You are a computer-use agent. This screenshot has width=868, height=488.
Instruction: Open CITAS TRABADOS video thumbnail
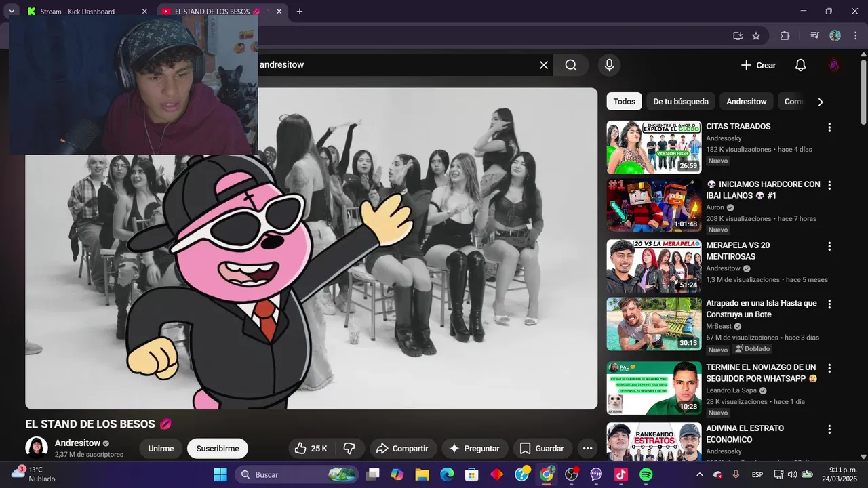coord(654,147)
